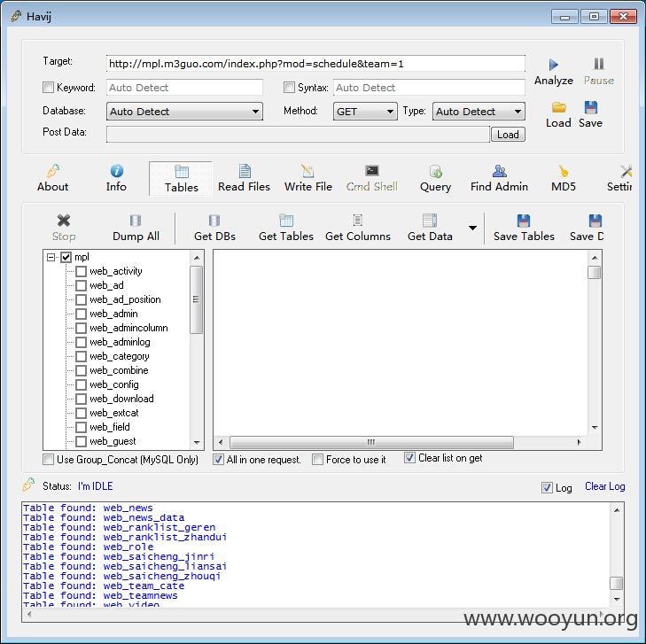Select the web_activity table entry
The width and height of the screenshot is (646, 644).
click(x=116, y=271)
